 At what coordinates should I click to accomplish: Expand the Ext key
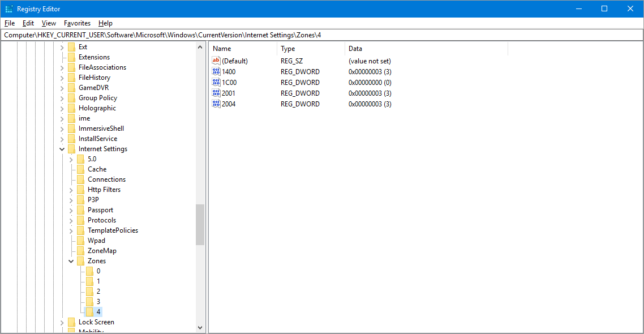point(62,47)
